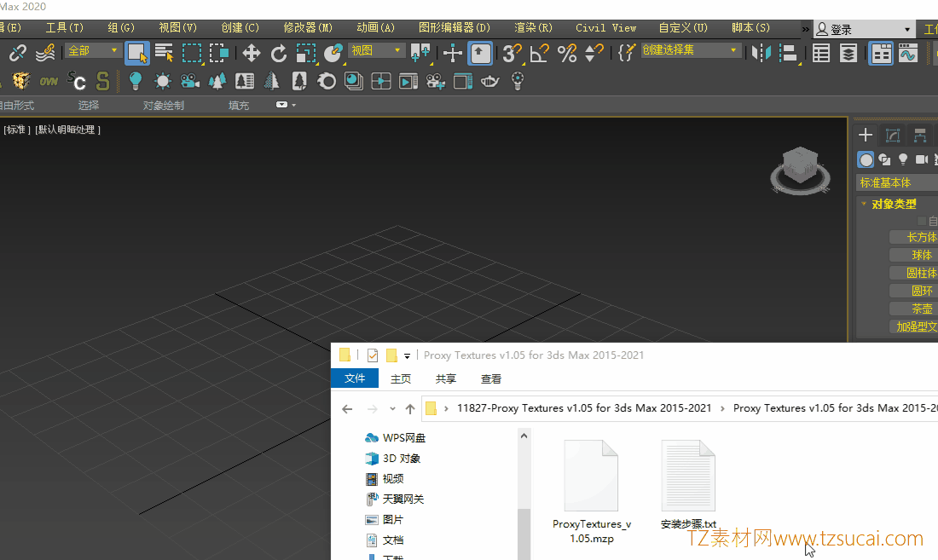Image resolution: width=938 pixels, height=560 pixels.
Task: Select the Shapes category icon
Action: pos(884,159)
